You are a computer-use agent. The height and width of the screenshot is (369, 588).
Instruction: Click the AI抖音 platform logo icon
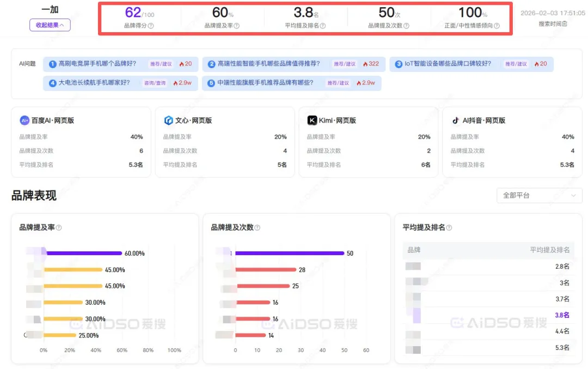[456, 120]
